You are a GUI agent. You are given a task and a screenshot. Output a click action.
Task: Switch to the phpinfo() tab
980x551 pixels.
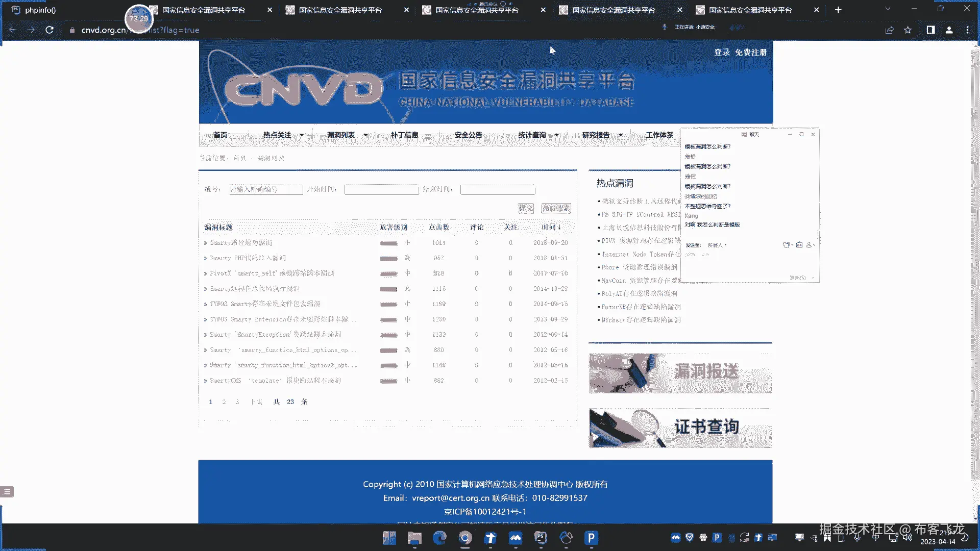41,10
